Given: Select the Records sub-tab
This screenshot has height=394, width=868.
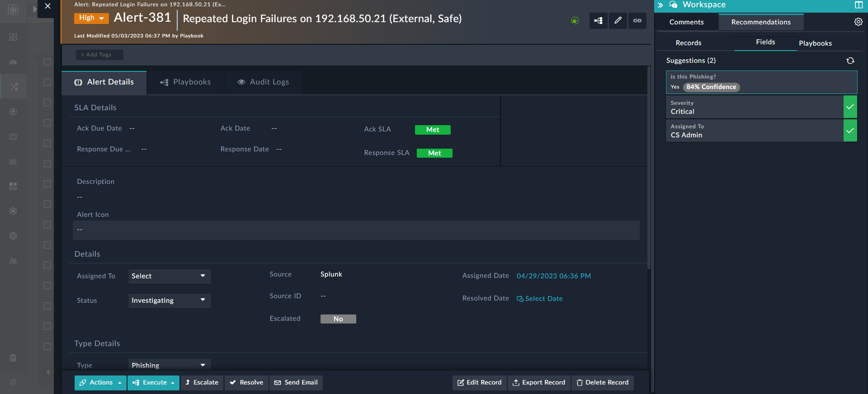Looking at the screenshot, I should click(x=689, y=43).
